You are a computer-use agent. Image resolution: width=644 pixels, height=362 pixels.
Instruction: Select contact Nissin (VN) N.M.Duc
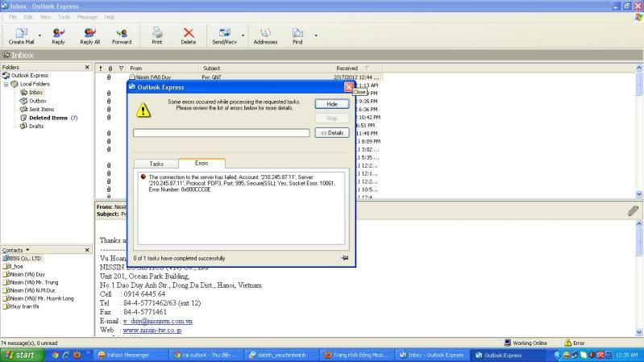[x=30, y=290]
